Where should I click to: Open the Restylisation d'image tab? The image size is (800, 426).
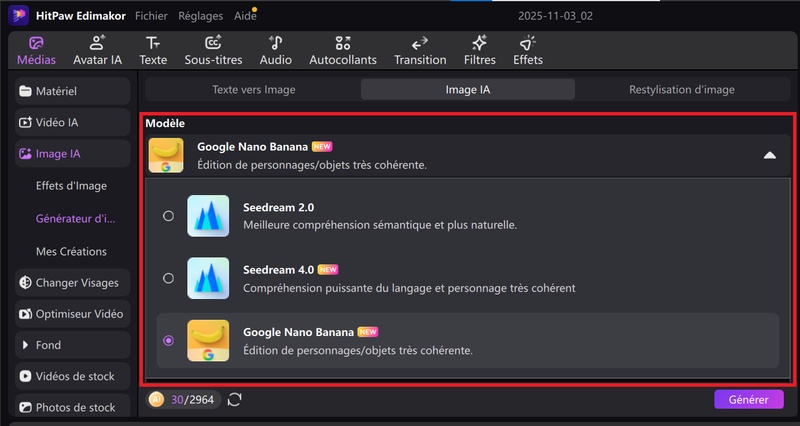tap(682, 90)
